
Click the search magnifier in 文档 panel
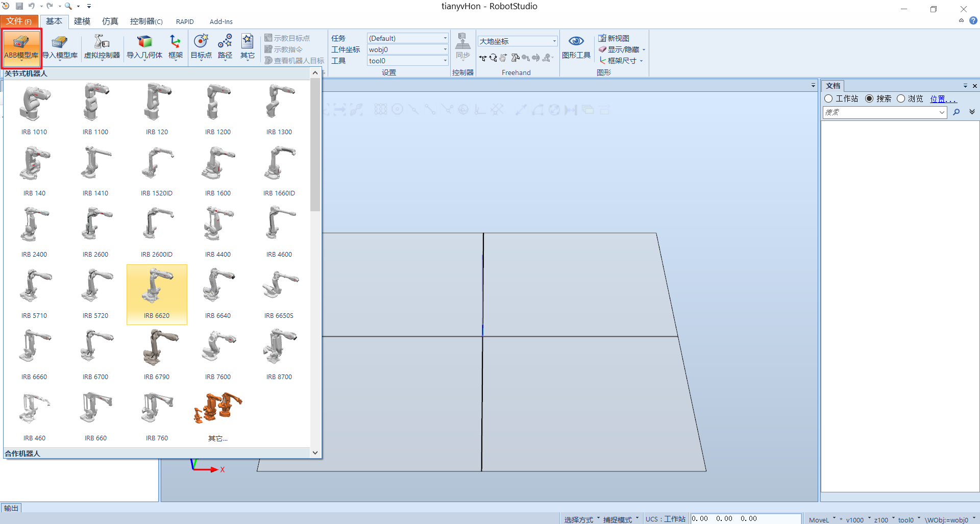(x=957, y=112)
